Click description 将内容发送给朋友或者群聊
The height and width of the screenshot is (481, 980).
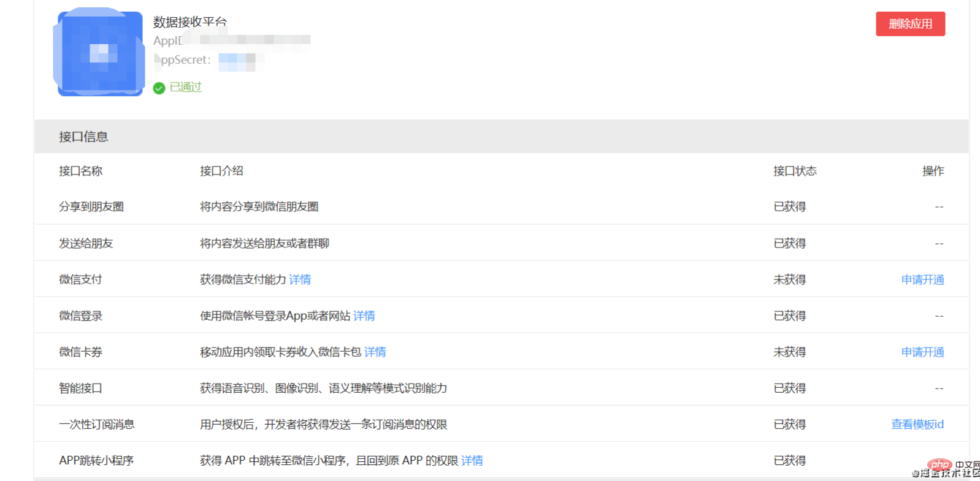coord(265,243)
